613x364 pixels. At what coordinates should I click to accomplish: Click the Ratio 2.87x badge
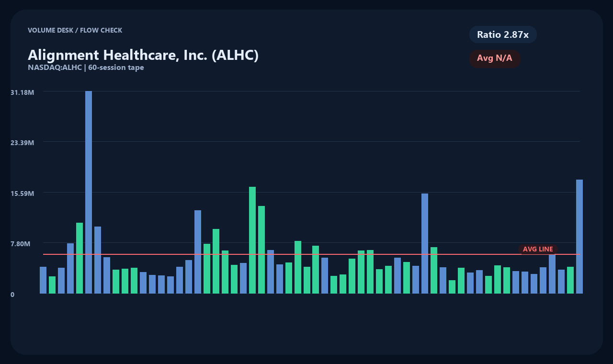[x=503, y=34]
